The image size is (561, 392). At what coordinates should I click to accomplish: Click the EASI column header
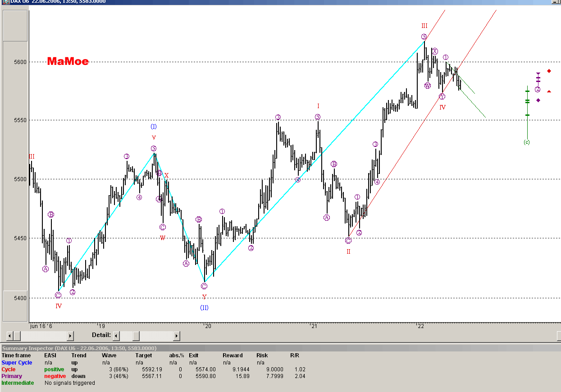pos(50,356)
